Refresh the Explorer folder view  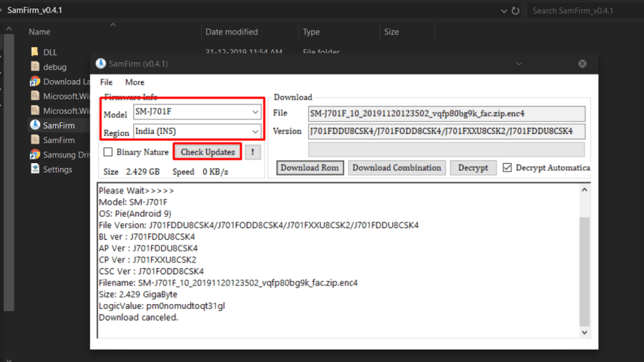pos(515,11)
